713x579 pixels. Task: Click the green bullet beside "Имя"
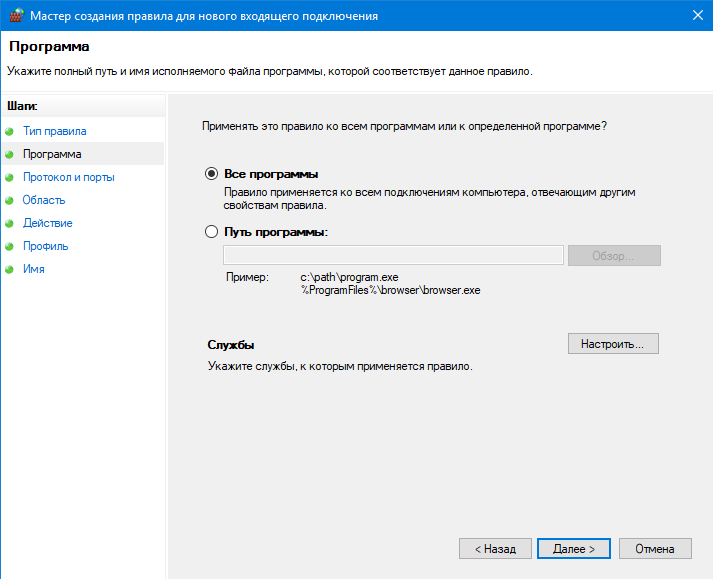point(10,269)
